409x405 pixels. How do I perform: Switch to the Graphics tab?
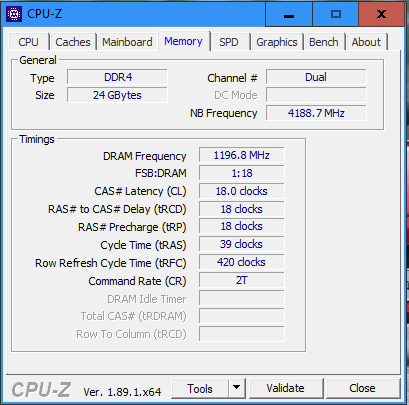(277, 42)
